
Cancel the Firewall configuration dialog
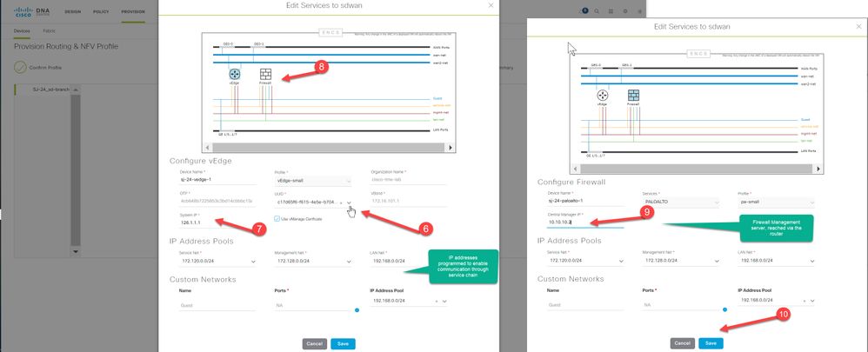[683, 343]
